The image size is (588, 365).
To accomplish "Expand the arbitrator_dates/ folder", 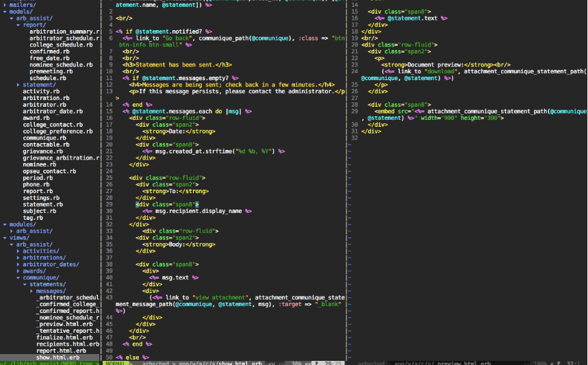I will 18,264.
